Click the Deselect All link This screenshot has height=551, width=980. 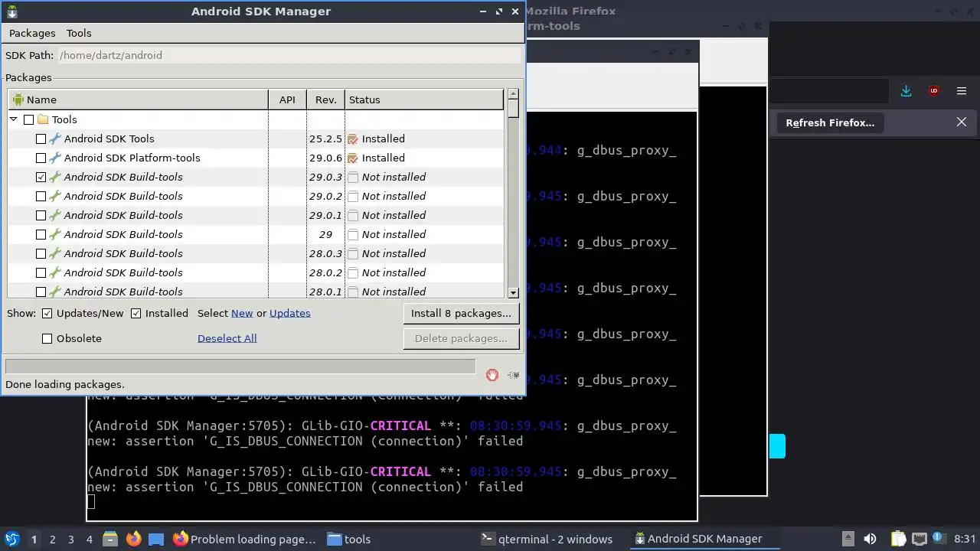pyautogui.click(x=227, y=338)
